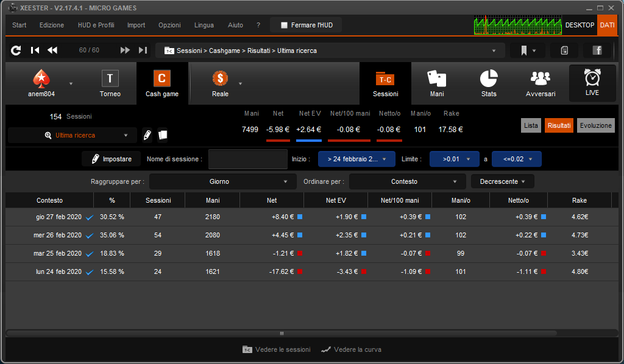Expand the player selection arrow beside anem804

71,83
